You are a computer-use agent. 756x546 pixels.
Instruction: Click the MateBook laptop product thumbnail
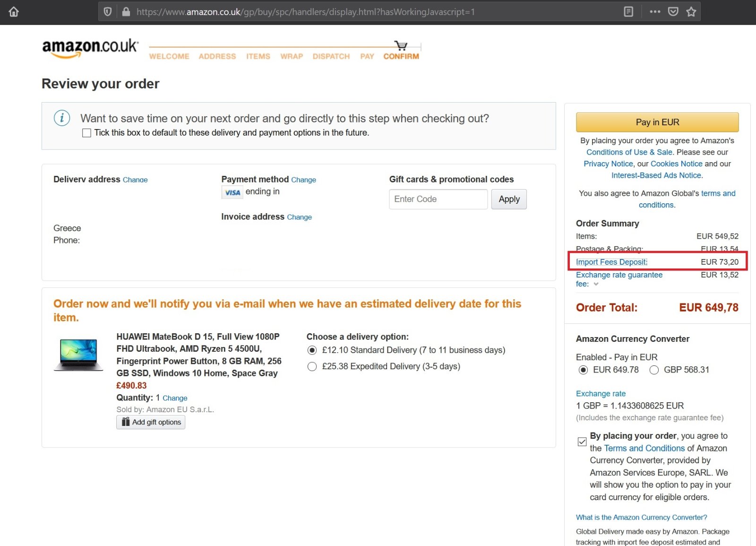tap(78, 355)
